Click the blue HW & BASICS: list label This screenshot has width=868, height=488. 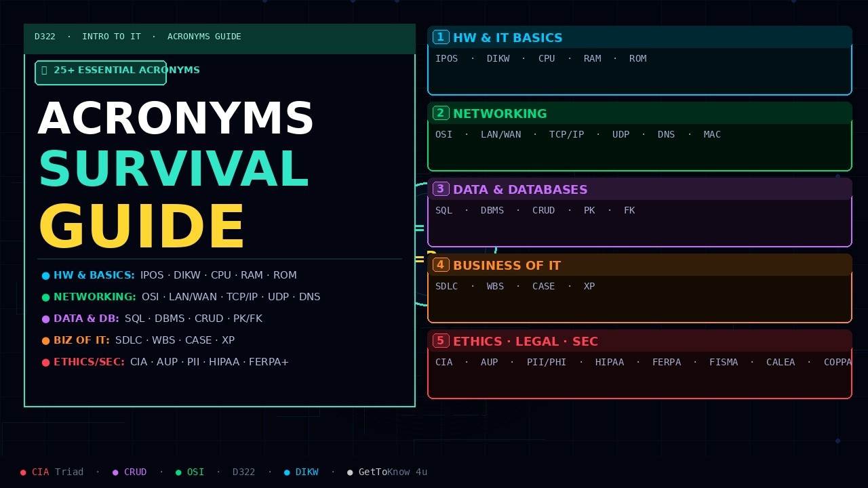pos(94,275)
